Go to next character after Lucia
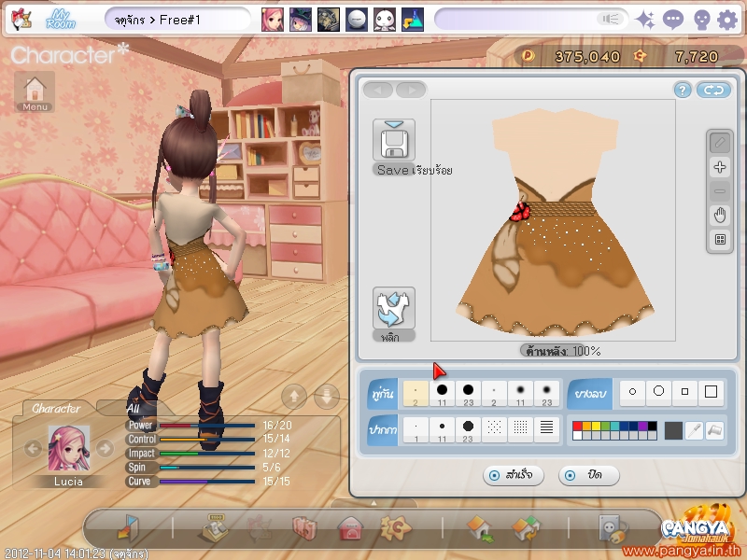 pos(105,448)
